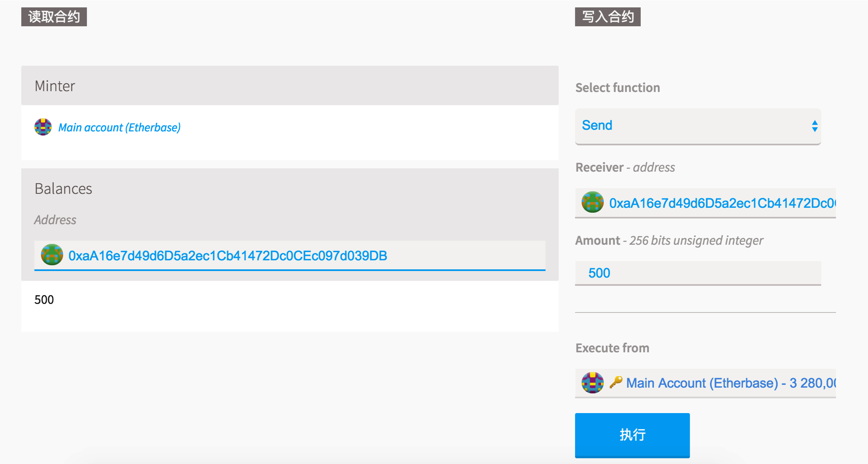Screen dimensions: 868x464
Task: Open the 读取合约 section header
Action: (54, 17)
